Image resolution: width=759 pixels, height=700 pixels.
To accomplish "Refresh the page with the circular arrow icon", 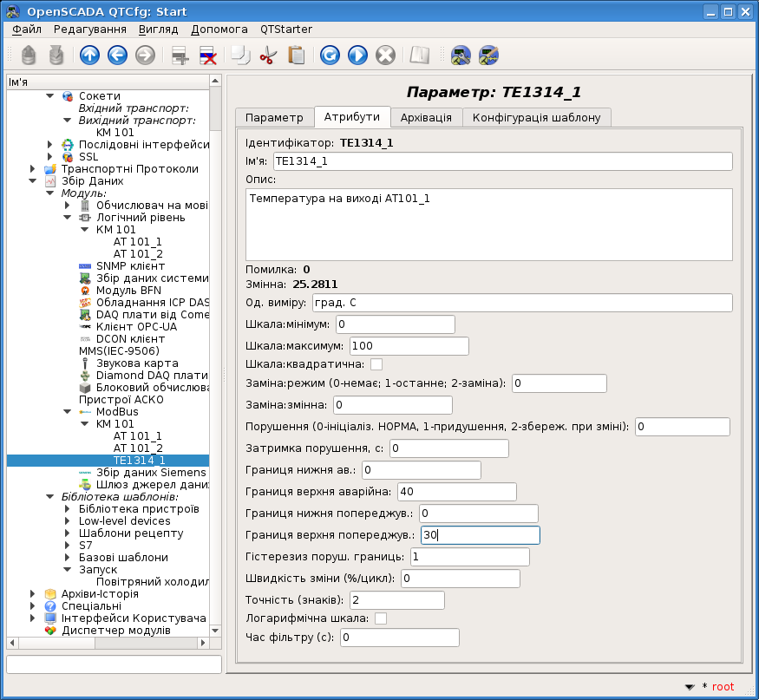I will pyautogui.click(x=330, y=56).
